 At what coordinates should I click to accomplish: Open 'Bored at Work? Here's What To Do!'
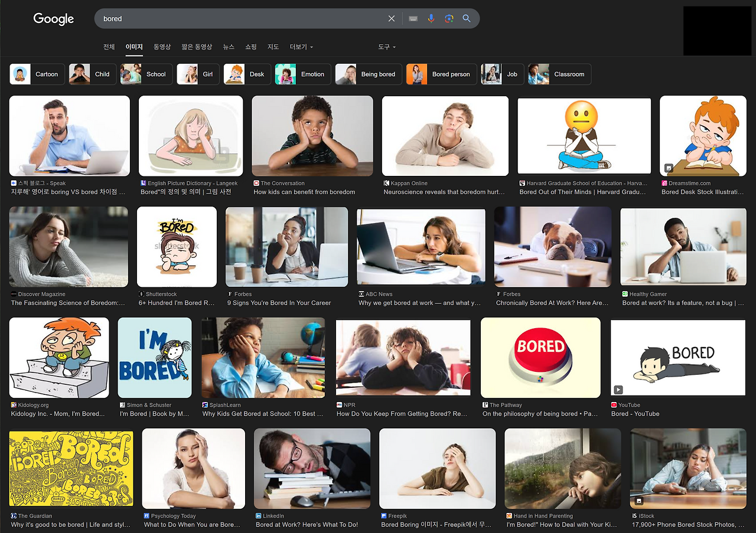tap(307, 525)
